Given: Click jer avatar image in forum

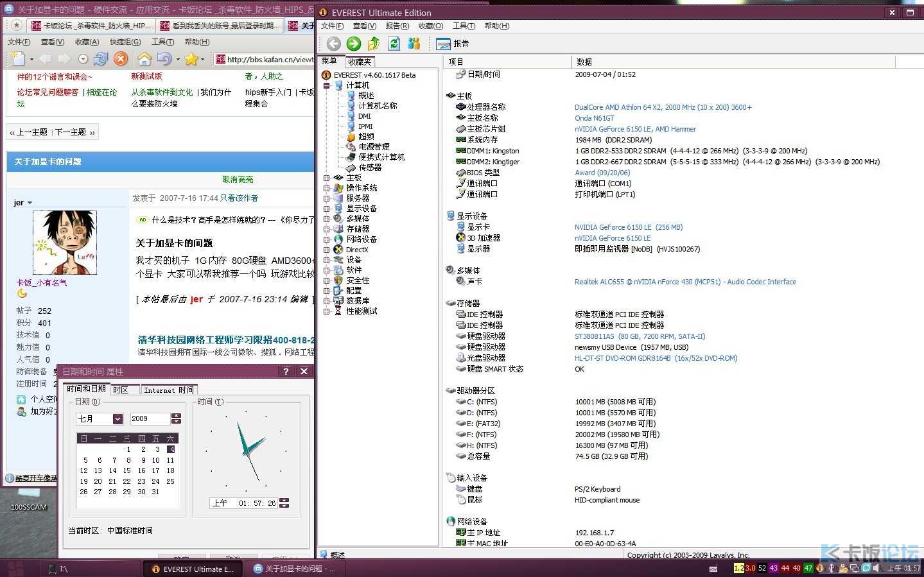Looking at the screenshot, I should (x=65, y=243).
